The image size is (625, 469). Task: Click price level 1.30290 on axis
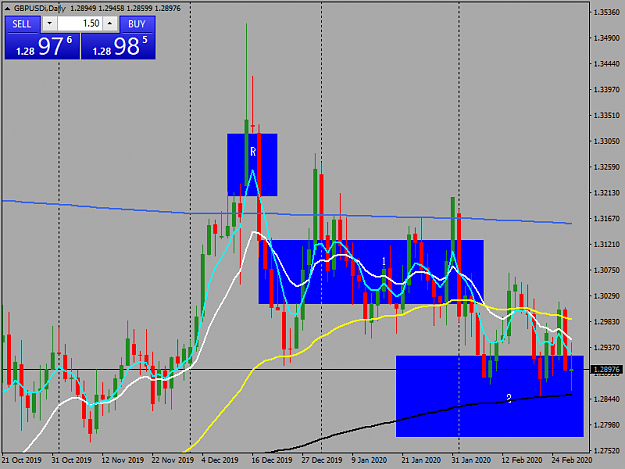[x=607, y=296]
